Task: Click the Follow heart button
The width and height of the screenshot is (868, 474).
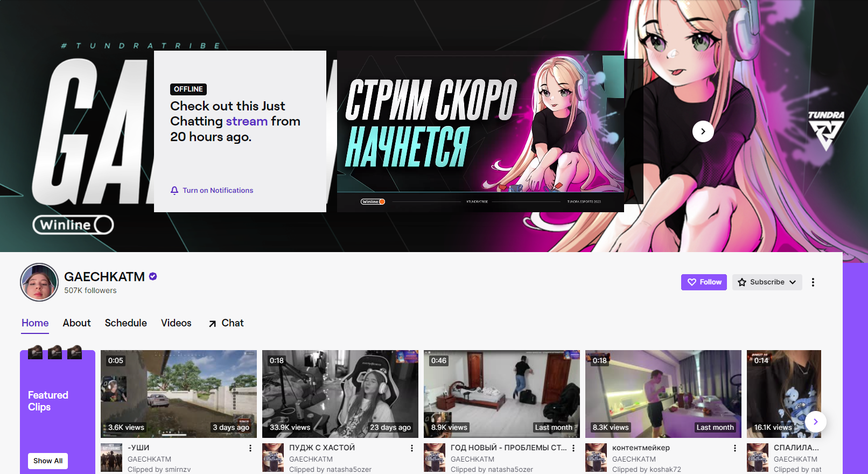Action: pos(704,282)
